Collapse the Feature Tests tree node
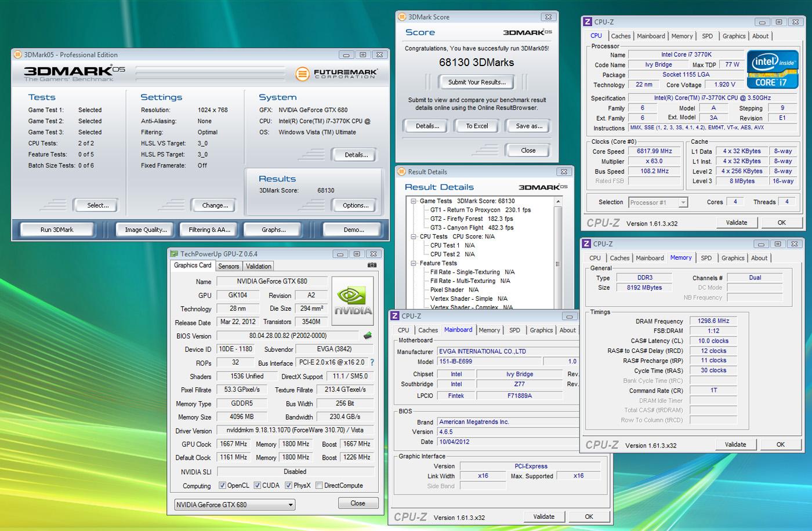The height and width of the screenshot is (531, 812). coord(414,263)
